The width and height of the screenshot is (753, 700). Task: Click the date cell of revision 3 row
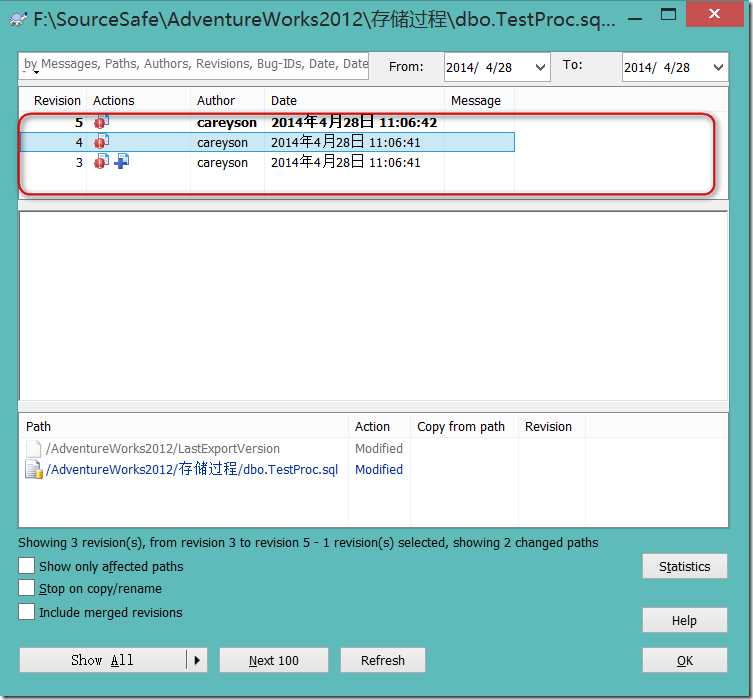point(346,162)
